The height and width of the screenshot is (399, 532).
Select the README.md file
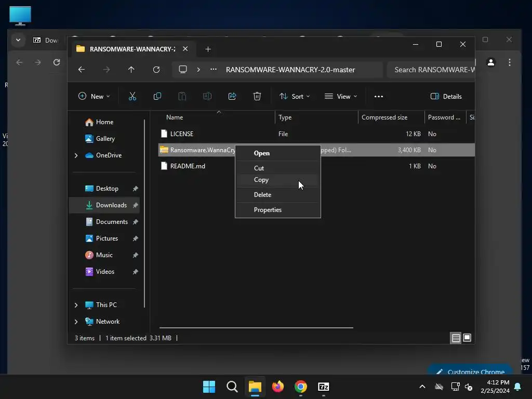188,166
